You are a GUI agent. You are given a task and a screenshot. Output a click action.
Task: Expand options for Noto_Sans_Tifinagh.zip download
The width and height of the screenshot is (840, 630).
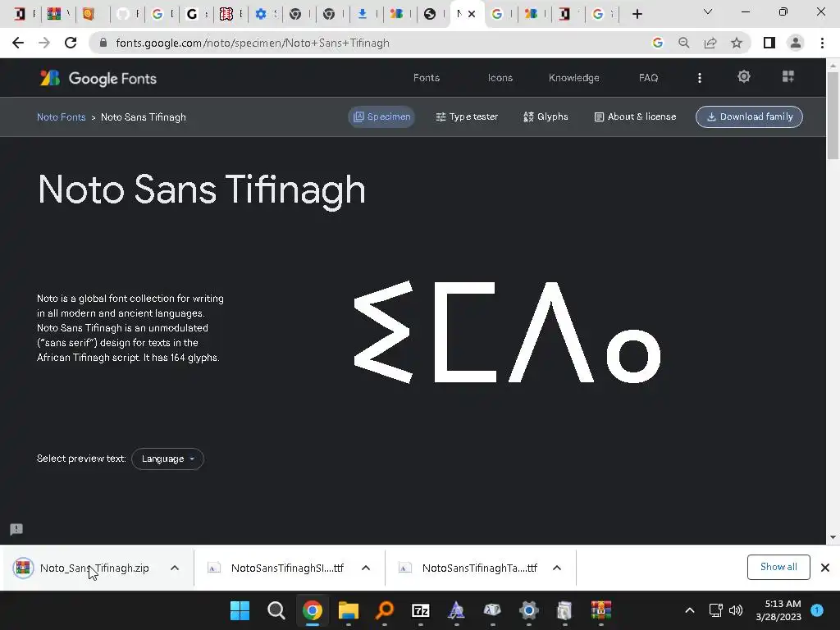pyautogui.click(x=175, y=568)
